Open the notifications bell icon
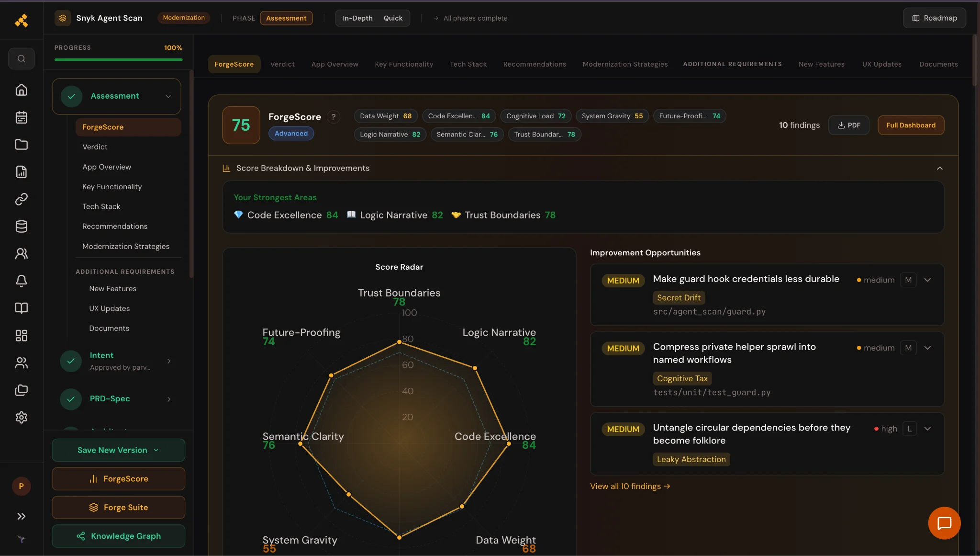 click(21, 281)
